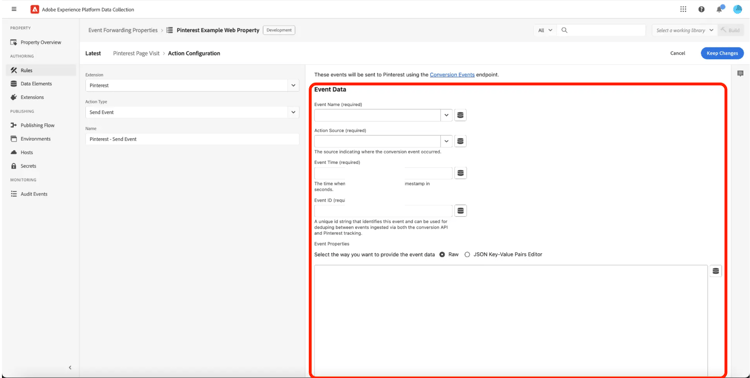Click the Rules hammer icon
The image size is (750, 378).
14,70
